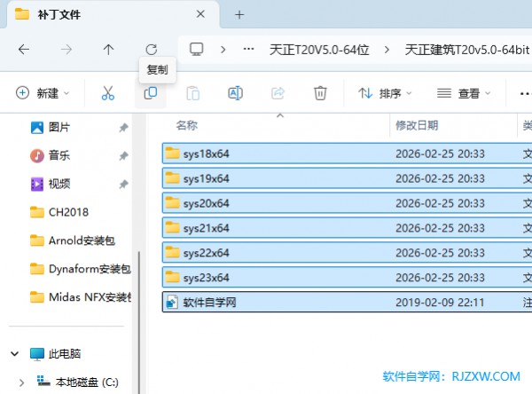Unpin 视频 using its pin icon
The image size is (532, 394).
(x=123, y=184)
